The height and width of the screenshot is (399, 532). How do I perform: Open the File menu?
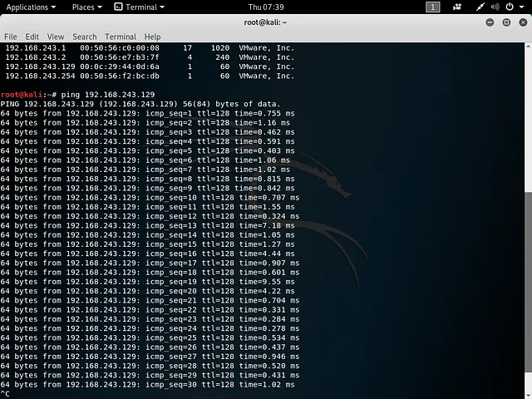tap(11, 37)
